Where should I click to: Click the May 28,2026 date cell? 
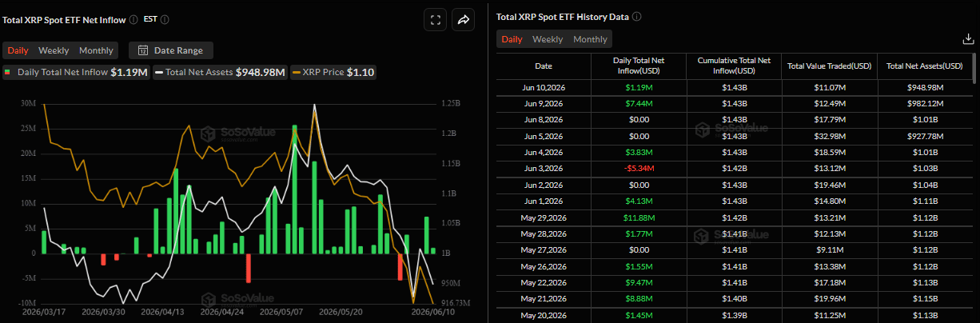544,233
